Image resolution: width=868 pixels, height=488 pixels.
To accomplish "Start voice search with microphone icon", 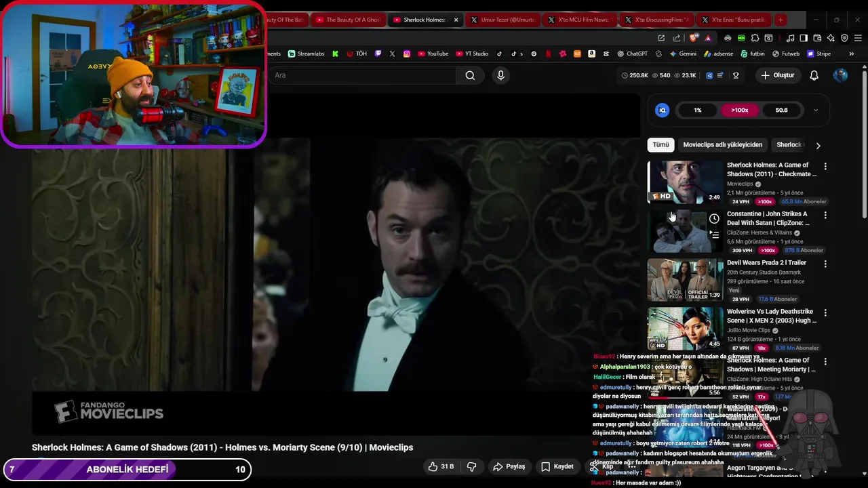I will point(500,75).
